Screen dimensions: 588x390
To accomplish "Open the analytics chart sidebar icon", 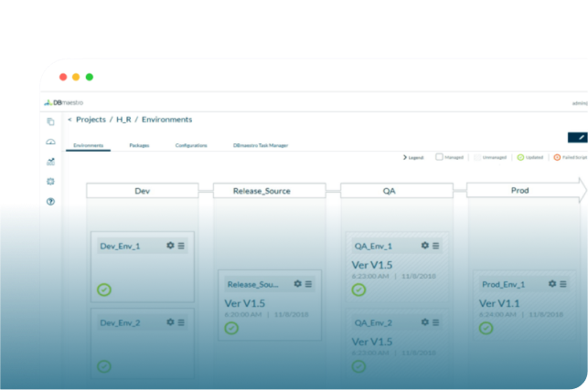I will tap(50, 162).
